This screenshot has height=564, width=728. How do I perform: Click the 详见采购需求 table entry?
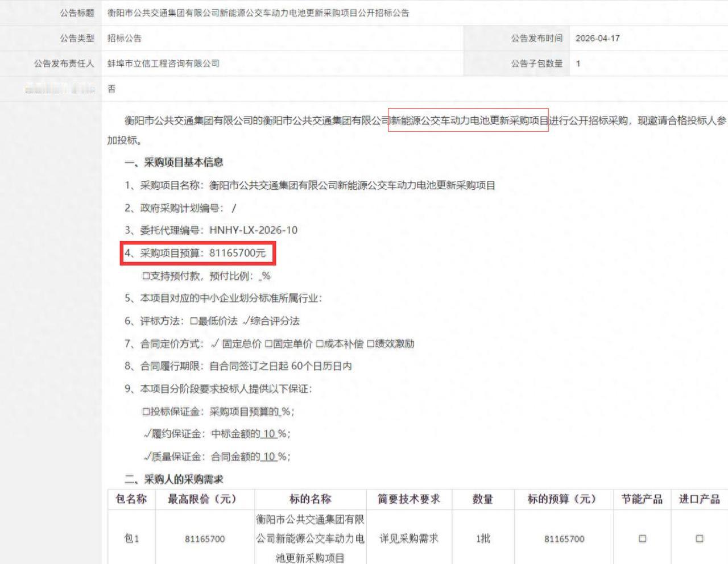point(409,538)
